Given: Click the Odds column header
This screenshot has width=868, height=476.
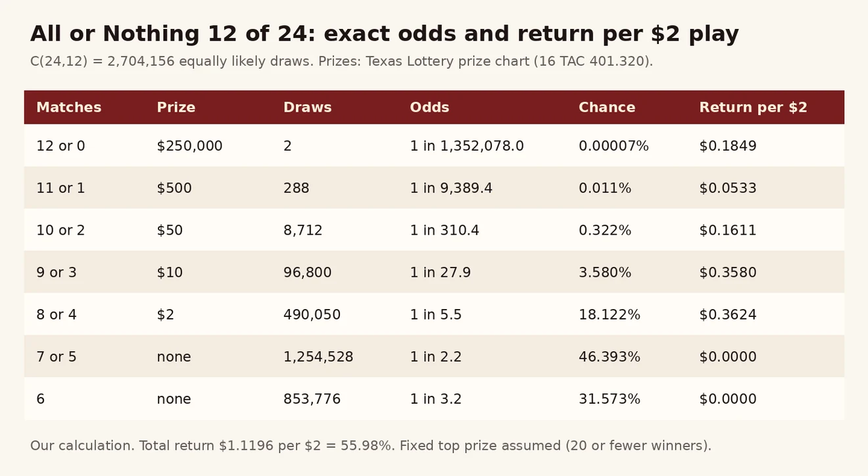Looking at the screenshot, I should click(x=429, y=107).
